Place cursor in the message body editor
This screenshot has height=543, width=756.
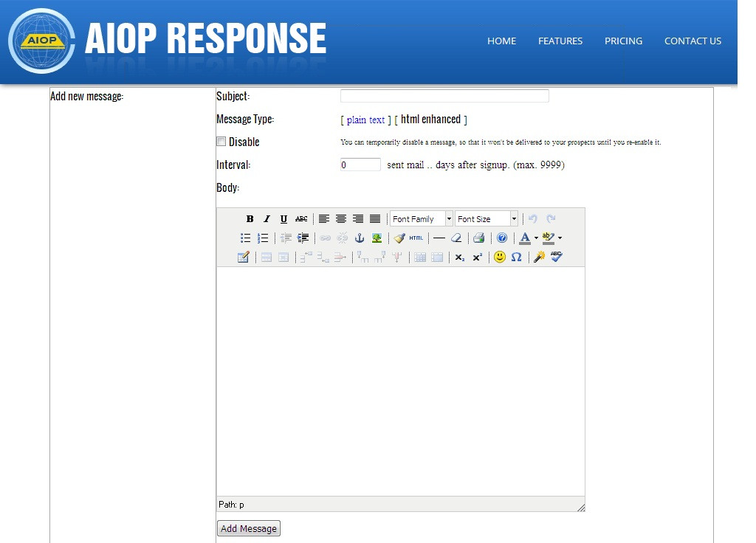point(401,381)
